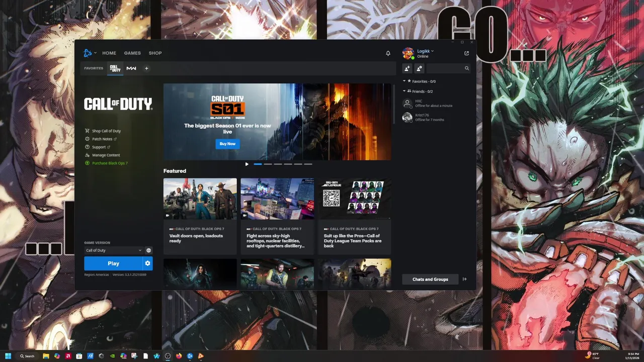The width and height of the screenshot is (644, 362).
Task: Expand the Logikk account dropdown
Action: (432, 51)
